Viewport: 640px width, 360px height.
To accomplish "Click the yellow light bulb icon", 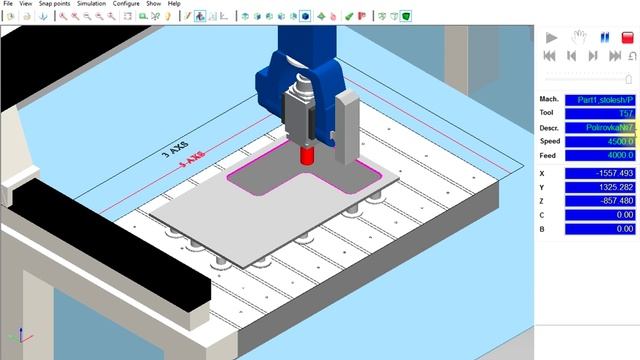I will click(168, 16).
